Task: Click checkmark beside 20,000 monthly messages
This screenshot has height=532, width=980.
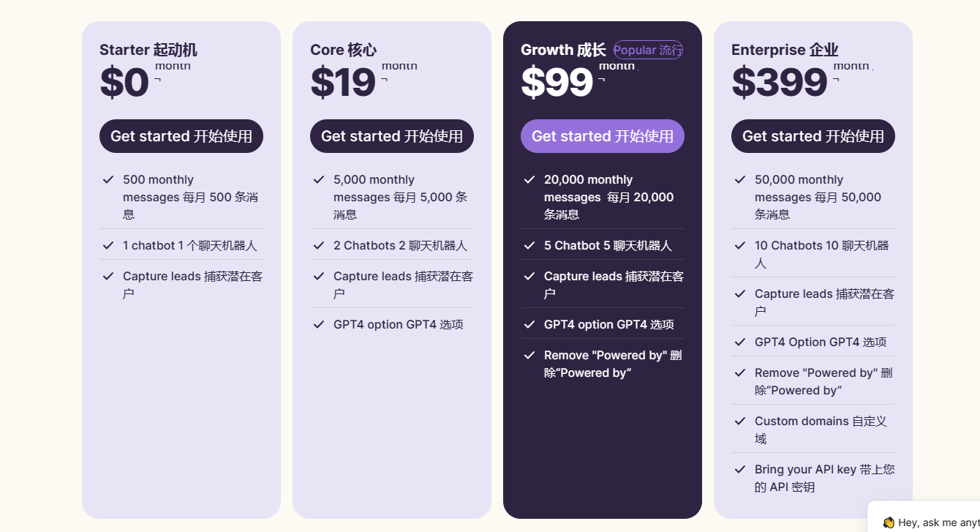Action: (x=529, y=179)
